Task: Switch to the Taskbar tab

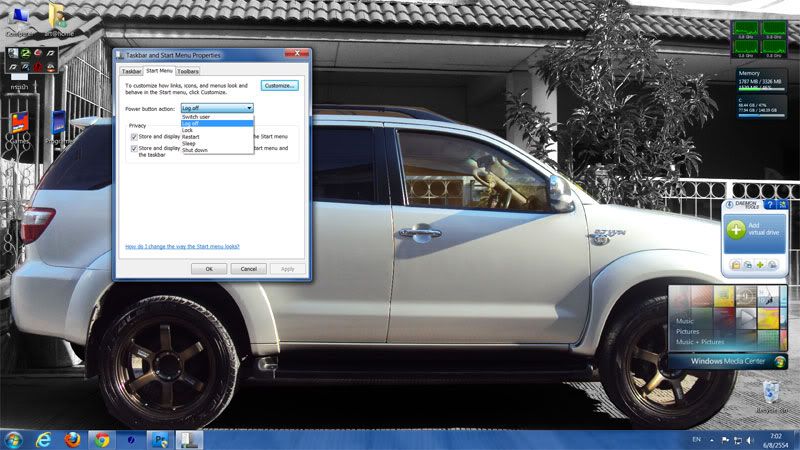Action: point(131,71)
